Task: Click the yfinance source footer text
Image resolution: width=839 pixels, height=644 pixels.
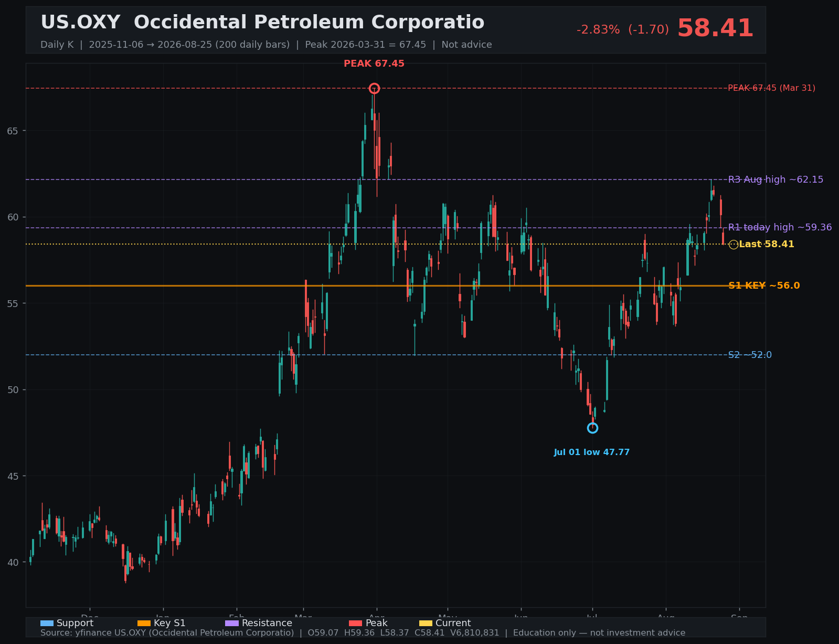Action: click(x=363, y=633)
